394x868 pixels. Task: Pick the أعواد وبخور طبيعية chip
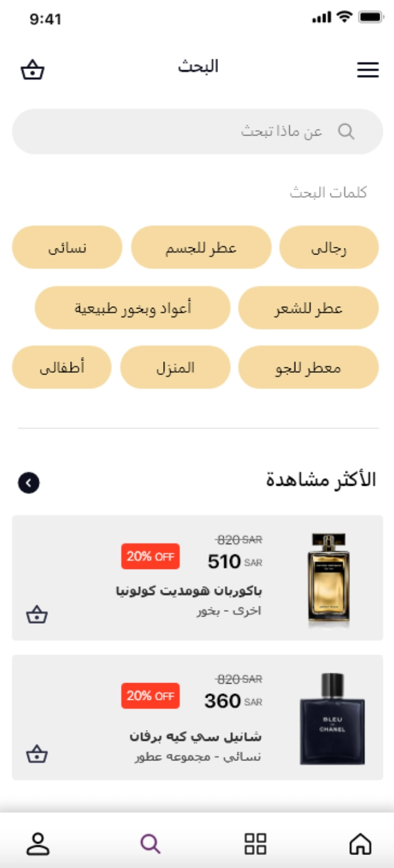(133, 308)
